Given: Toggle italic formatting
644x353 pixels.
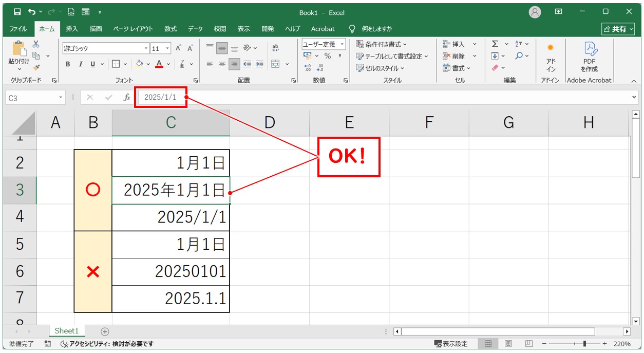Looking at the screenshot, I should click(80, 64).
